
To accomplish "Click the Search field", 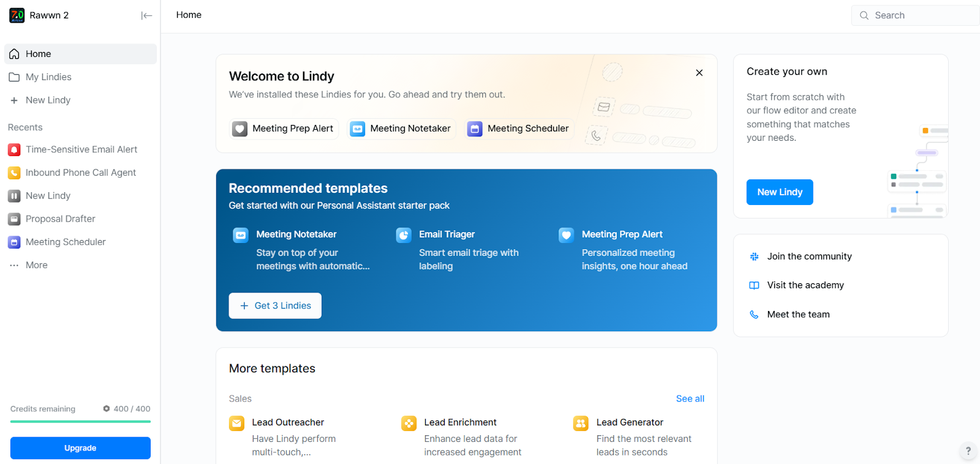I will [915, 15].
